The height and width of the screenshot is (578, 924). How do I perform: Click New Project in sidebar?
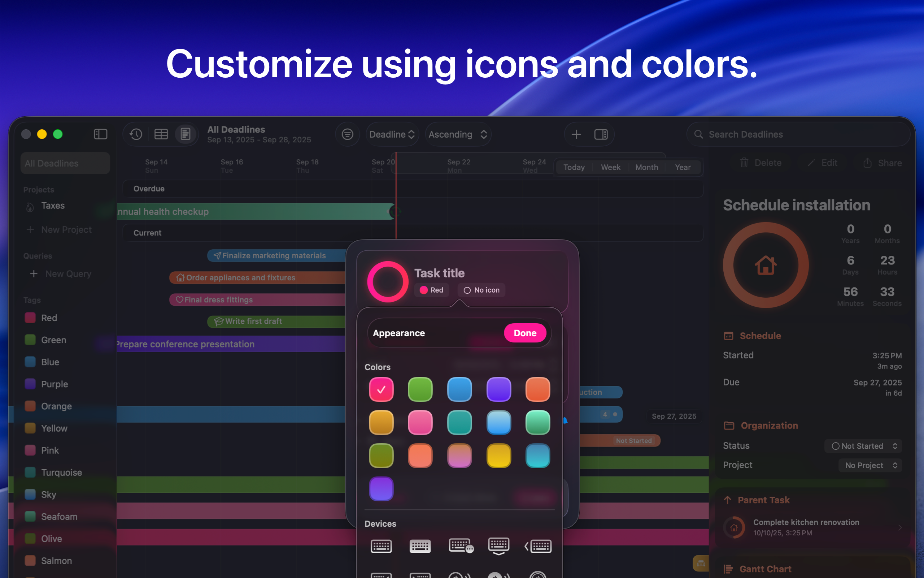point(59,230)
